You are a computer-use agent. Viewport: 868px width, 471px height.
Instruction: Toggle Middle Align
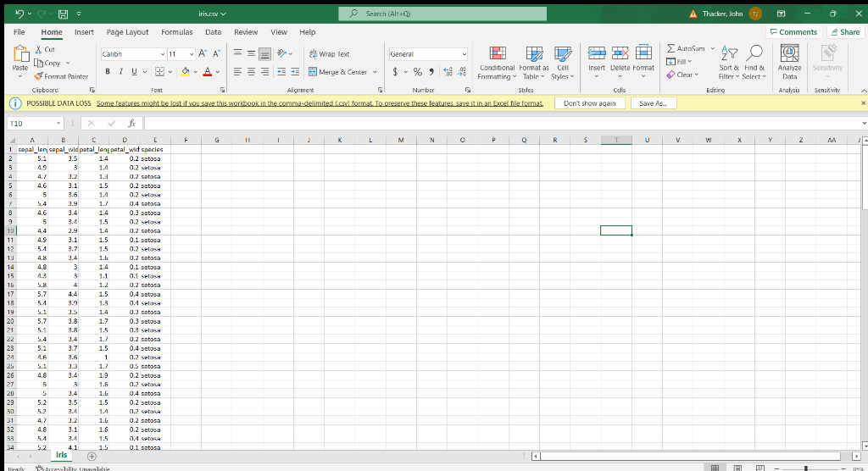(x=251, y=53)
